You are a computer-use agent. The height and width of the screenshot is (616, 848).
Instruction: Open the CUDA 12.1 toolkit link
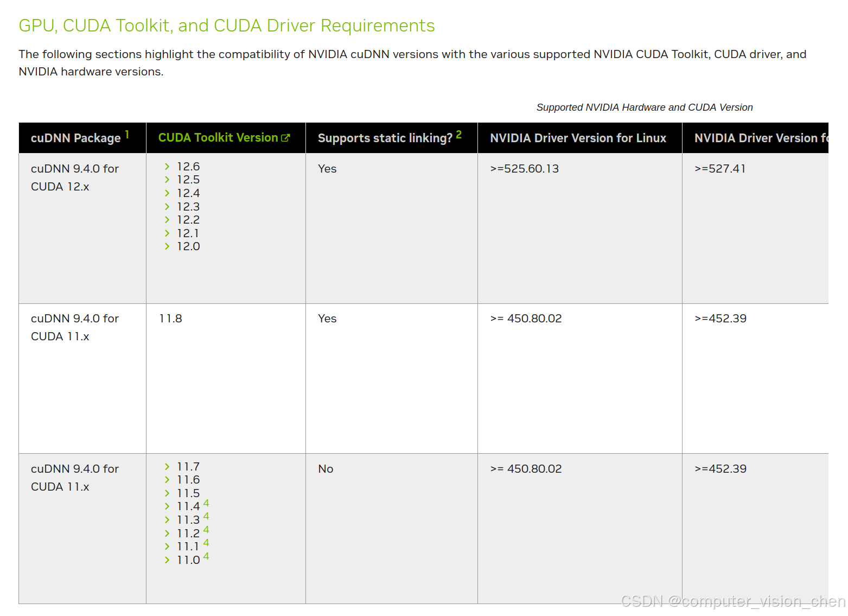(188, 233)
